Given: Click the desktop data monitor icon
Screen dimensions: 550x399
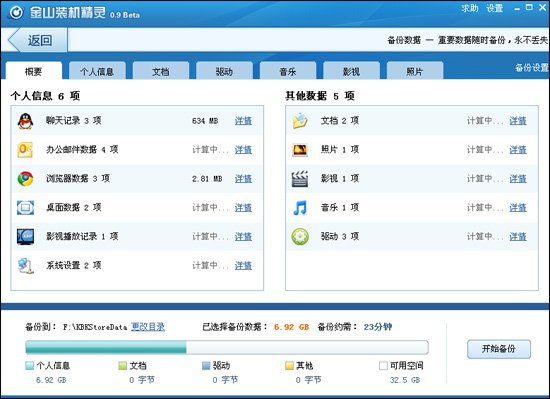Looking at the screenshot, I should [25, 208].
